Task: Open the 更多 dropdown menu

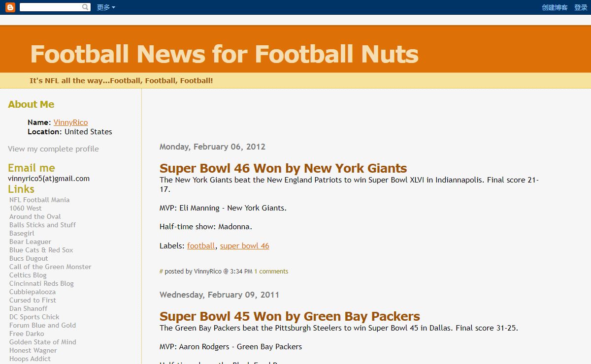Action: point(106,7)
